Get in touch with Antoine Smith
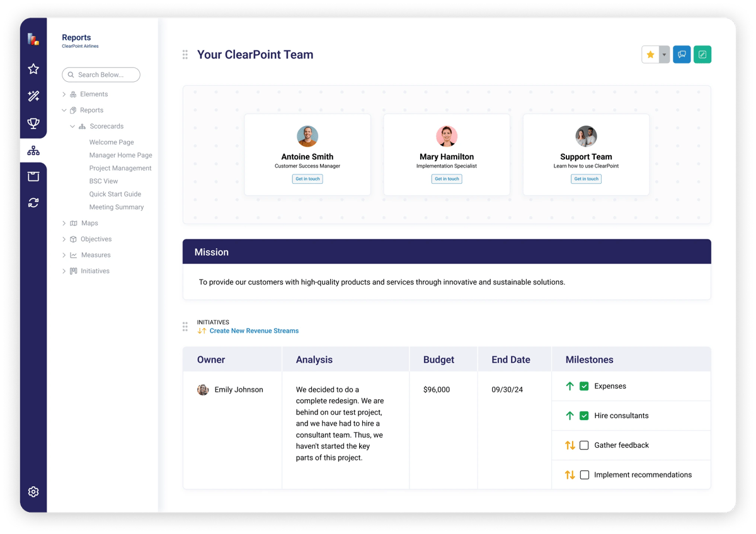The width and height of the screenshot is (756, 534). coord(307,179)
